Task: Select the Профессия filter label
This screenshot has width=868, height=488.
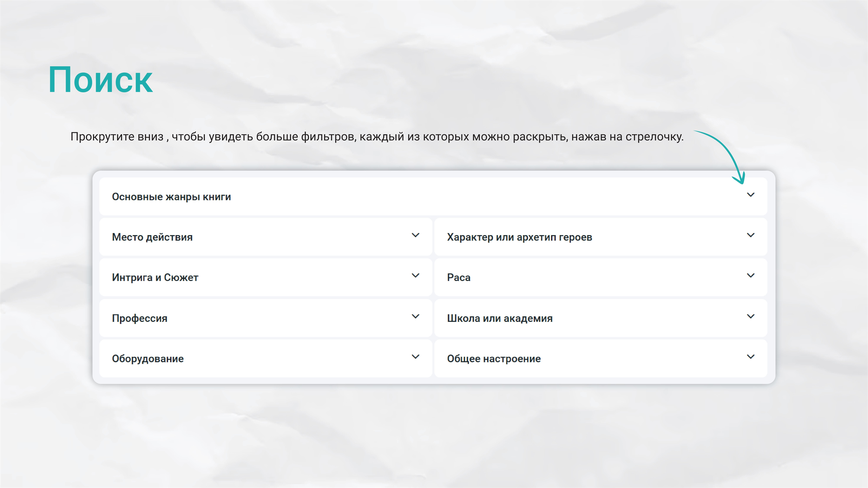Action: (x=140, y=318)
